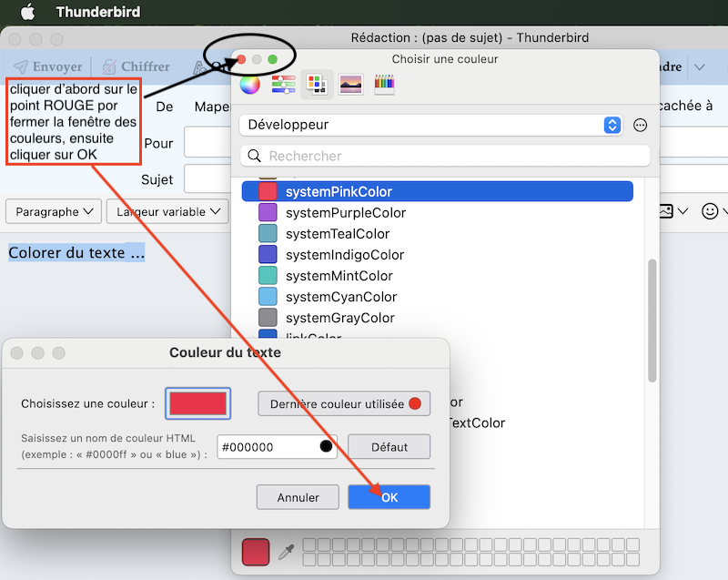Open the Largeur variable font dropdown
728x580 pixels.
tap(167, 212)
